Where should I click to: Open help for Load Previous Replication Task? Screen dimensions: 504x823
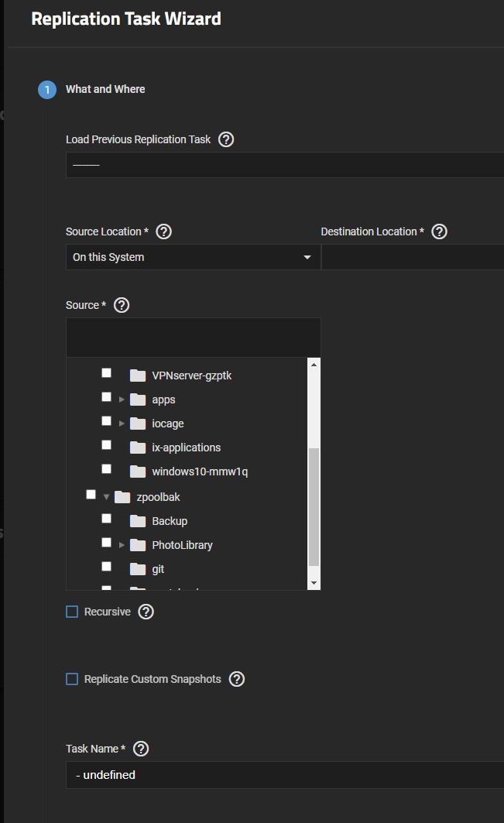click(x=226, y=139)
